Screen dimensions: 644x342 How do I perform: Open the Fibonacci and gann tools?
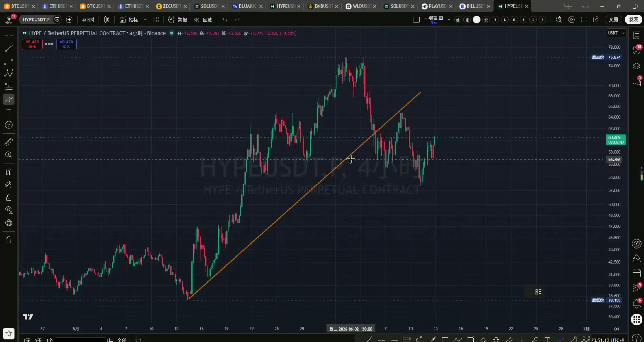(x=9, y=61)
